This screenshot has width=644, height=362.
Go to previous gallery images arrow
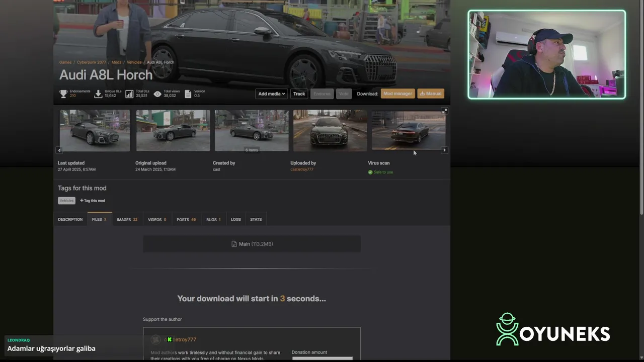pyautogui.click(x=59, y=150)
